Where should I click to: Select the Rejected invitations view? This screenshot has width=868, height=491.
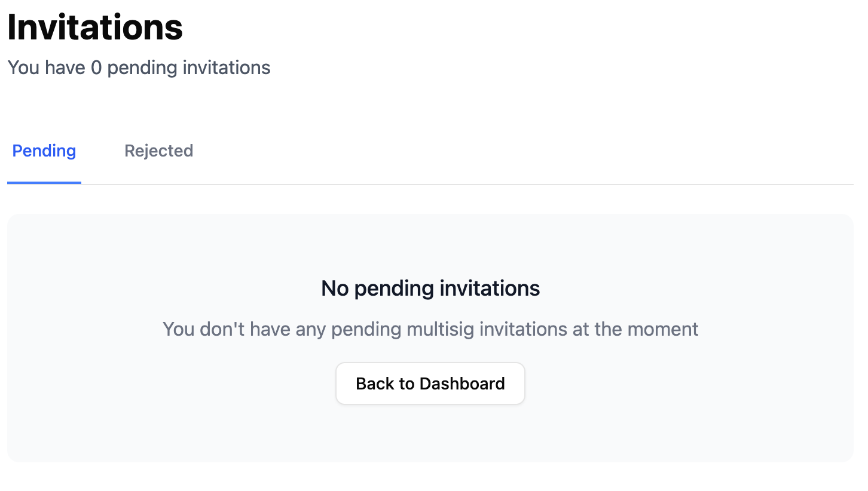coord(158,151)
